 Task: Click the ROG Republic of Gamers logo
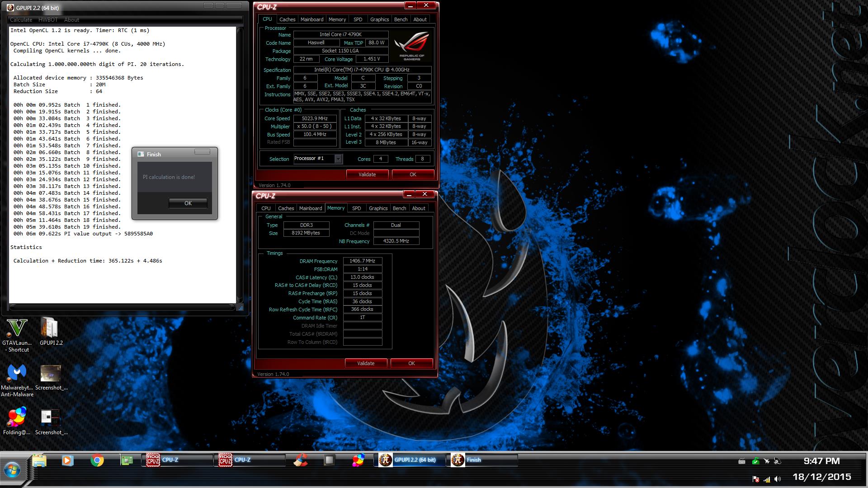[x=411, y=46]
